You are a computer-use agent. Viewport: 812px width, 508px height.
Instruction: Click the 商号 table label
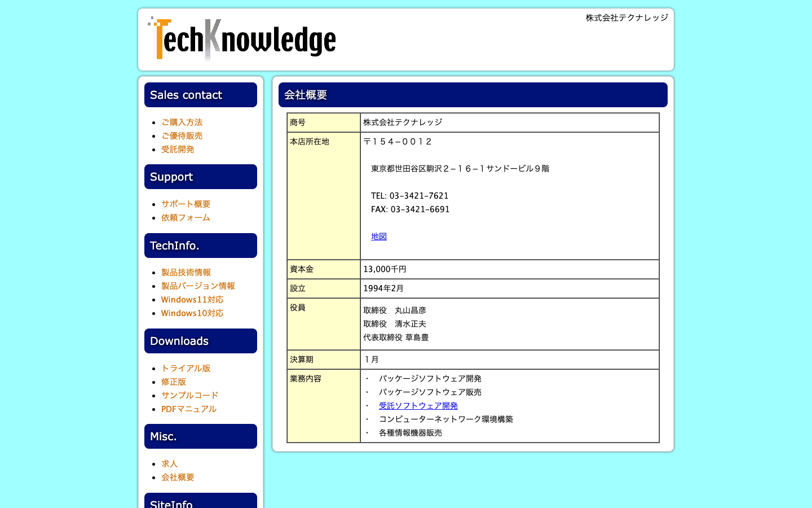(298, 122)
